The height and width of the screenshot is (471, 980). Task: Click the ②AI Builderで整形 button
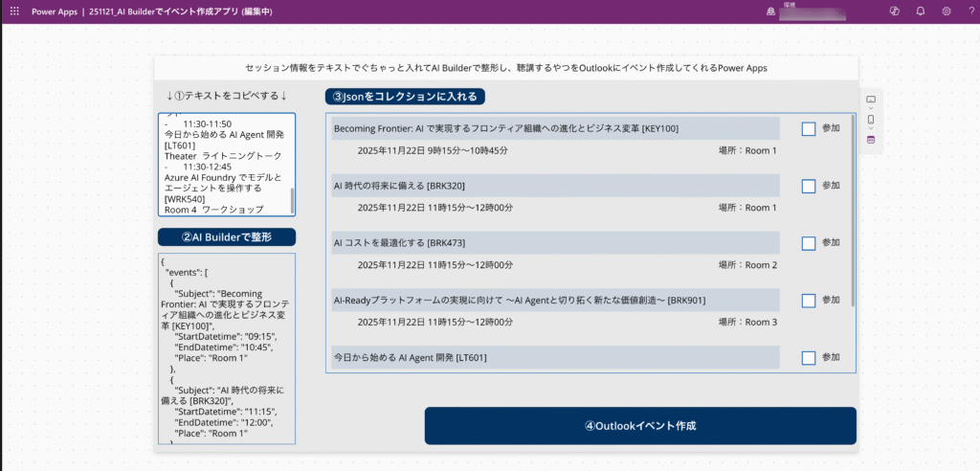pos(227,236)
